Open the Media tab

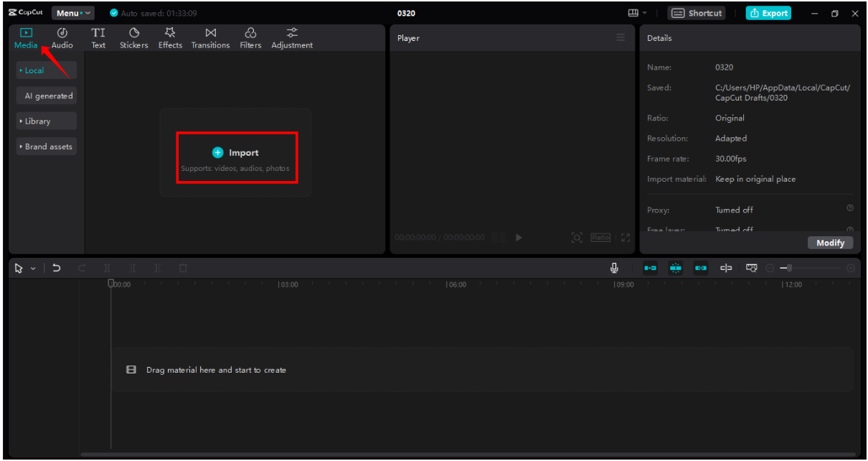coord(26,38)
